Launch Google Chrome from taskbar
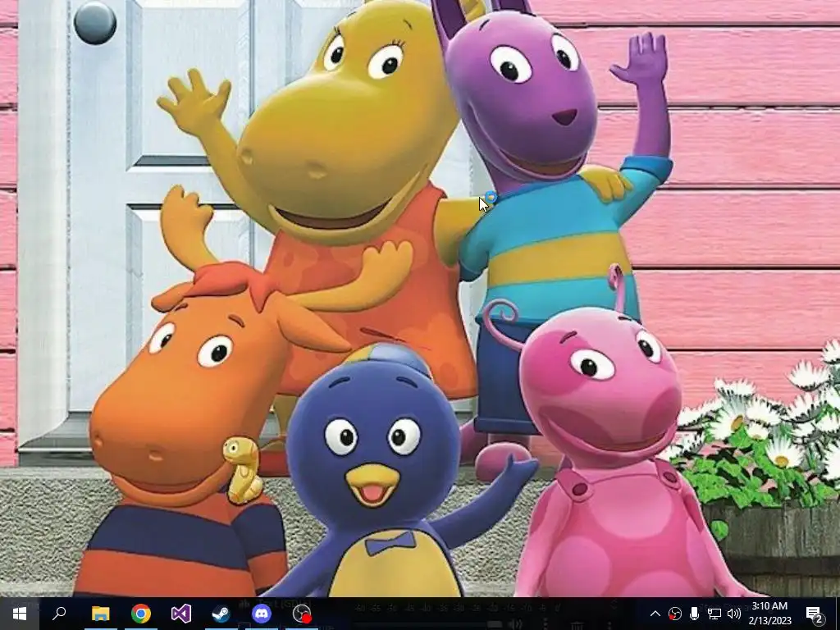Viewport: 840px width, 630px height. point(141,614)
